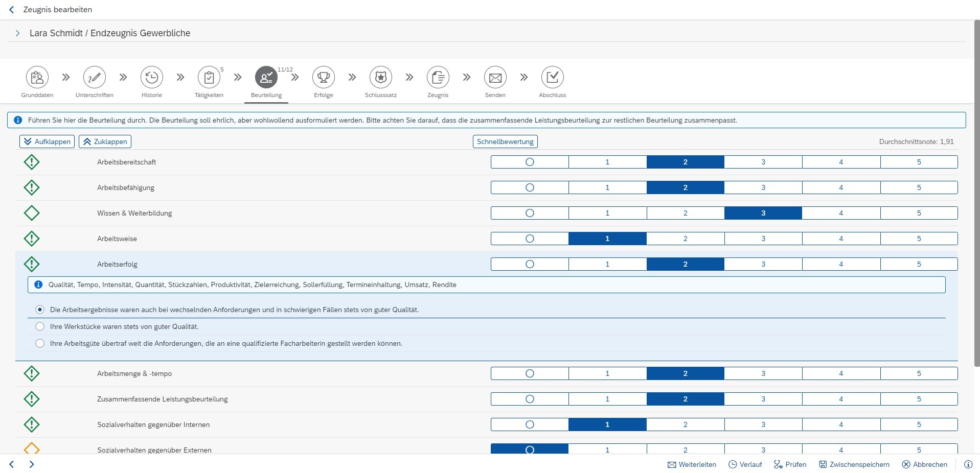The width and height of the screenshot is (980, 473).
Task: Rate Arbeitsbereitschaft with grade 1
Action: [x=607, y=162]
